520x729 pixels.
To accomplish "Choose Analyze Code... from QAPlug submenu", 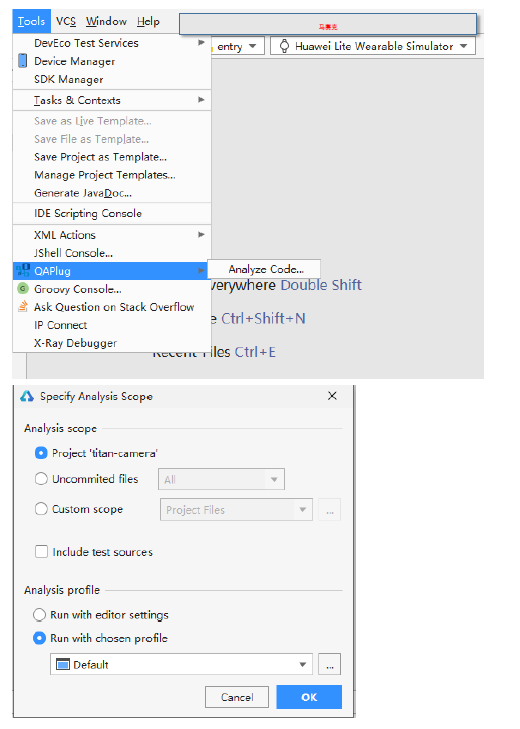I will coord(266,269).
